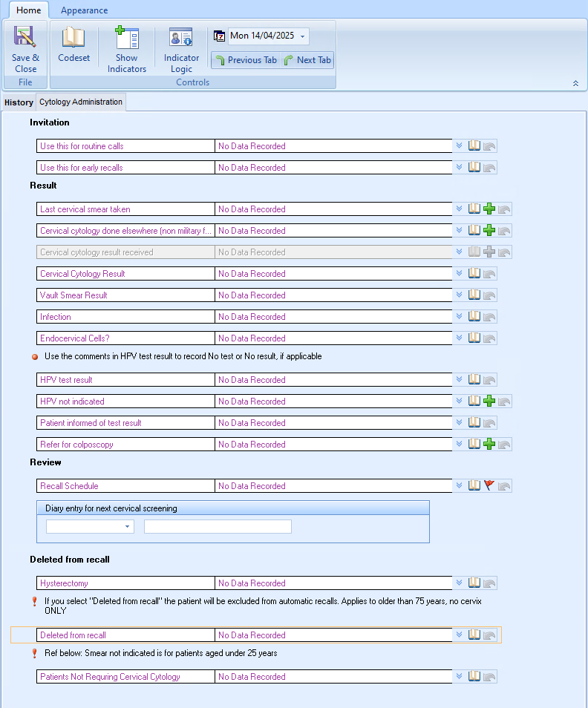This screenshot has width=588, height=708.
Task: Open codeset book for HPV test result
Action: 474,380
